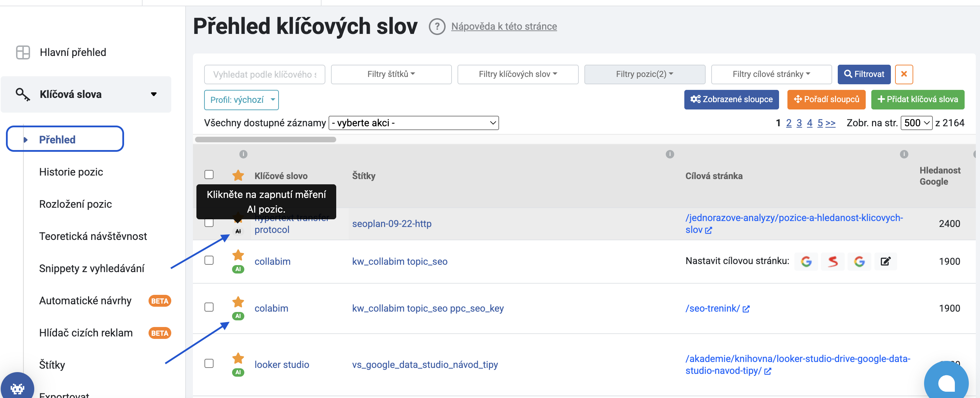980x398 pixels.
Task: Toggle the AI badge for looker studio
Action: [x=238, y=372]
